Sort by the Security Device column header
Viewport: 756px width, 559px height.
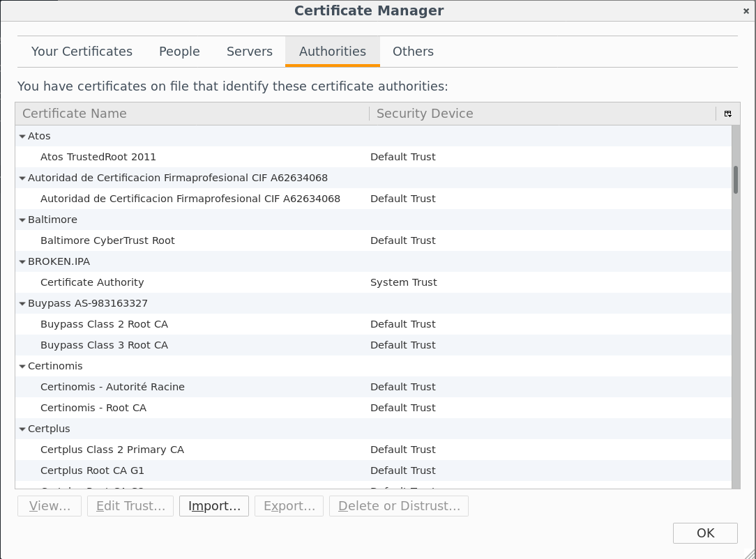point(543,114)
